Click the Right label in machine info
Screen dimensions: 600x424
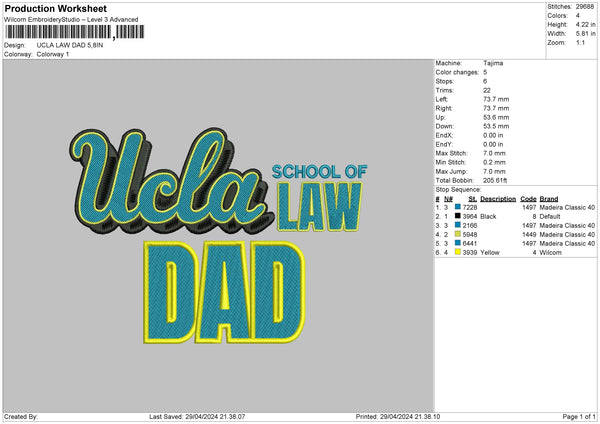click(x=444, y=108)
